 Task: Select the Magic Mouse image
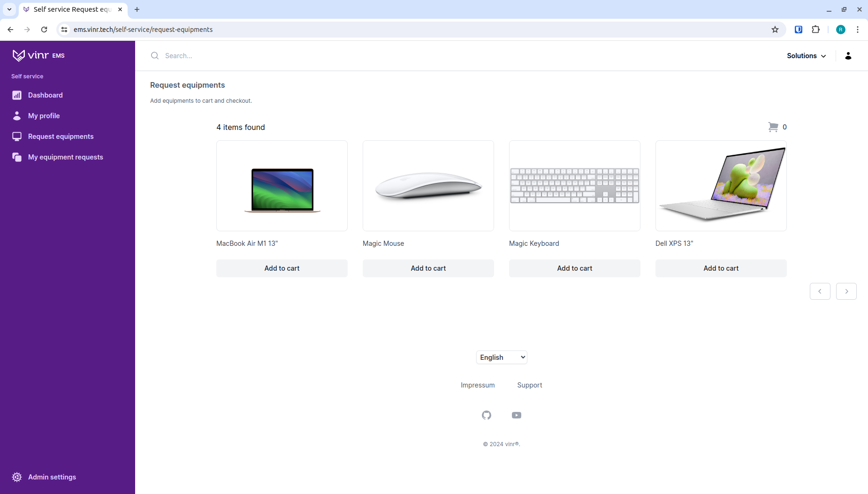pos(428,186)
